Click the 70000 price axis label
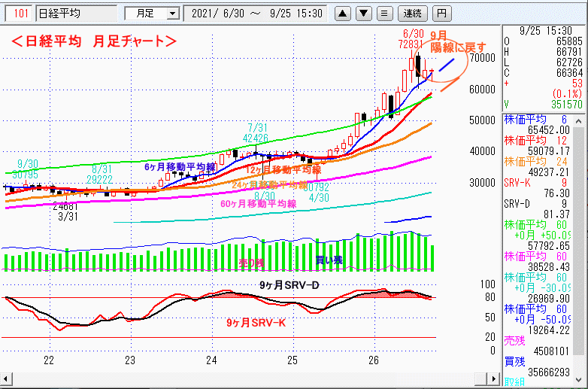This screenshot has width=588, height=389. coord(482,58)
